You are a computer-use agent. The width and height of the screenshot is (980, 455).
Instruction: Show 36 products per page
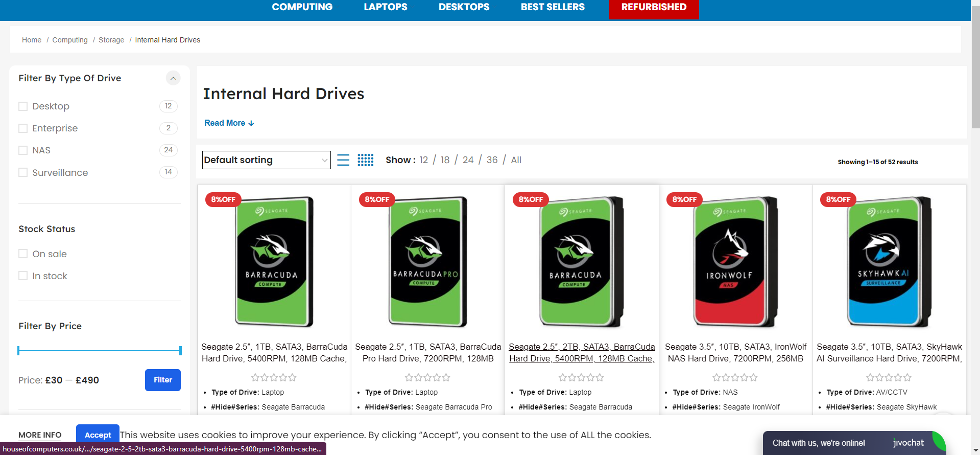pyautogui.click(x=492, y=160)
